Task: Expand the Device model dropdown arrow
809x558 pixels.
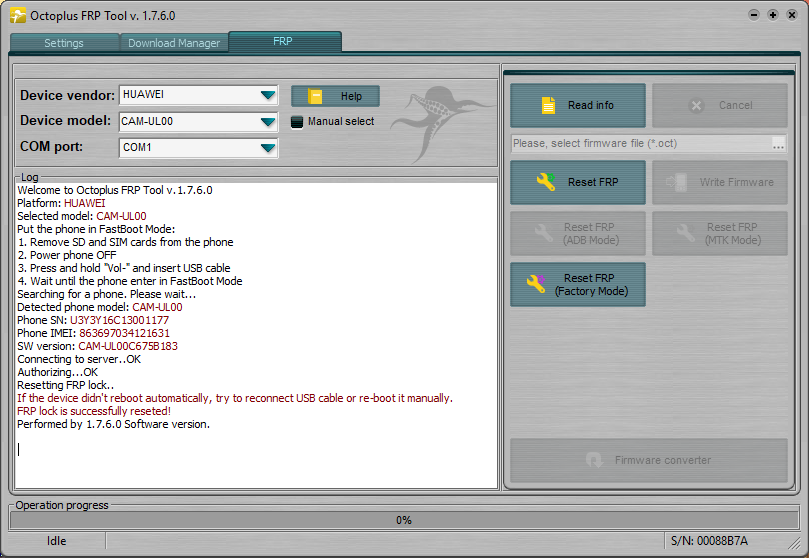Action: [267, 122]
